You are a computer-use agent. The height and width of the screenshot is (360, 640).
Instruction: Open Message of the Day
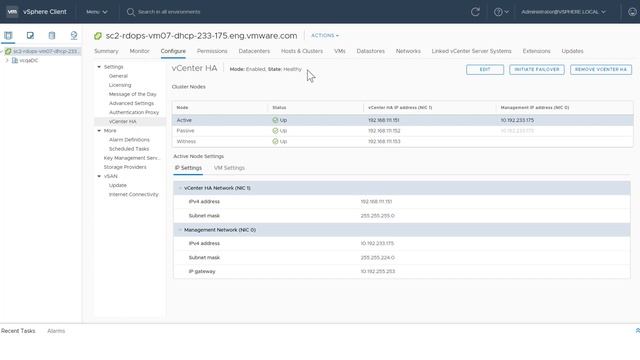point(133,94)
